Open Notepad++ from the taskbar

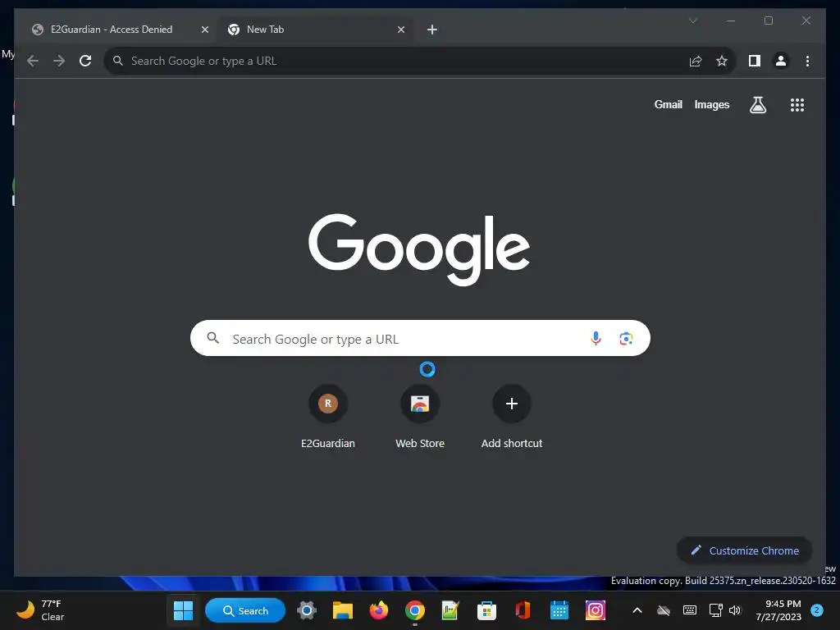click(x=450, y=610)
